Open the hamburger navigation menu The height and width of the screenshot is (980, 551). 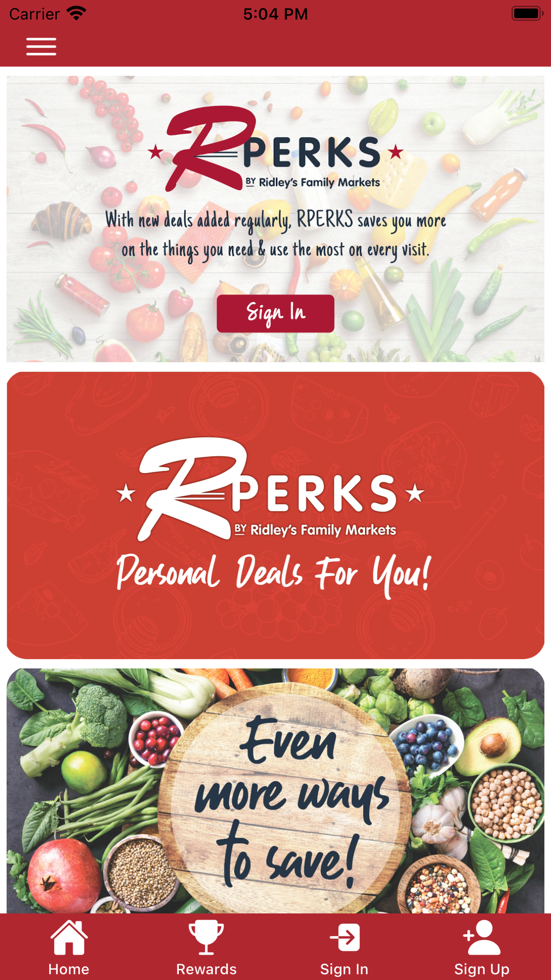pos(41,46)
